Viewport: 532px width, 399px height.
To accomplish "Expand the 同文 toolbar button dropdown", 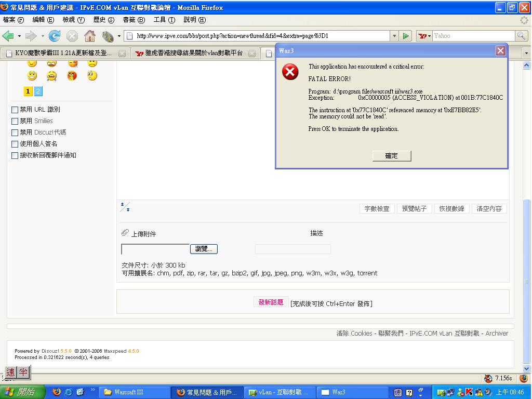I will (x=119, y=36).
